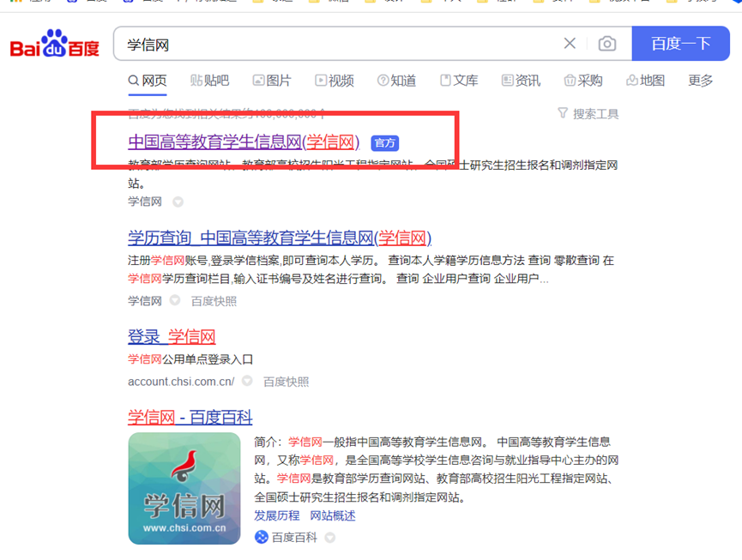This screenshot has width=742, height=560.
Task: Clear the search box with the X icon
Action: (570, 44)
